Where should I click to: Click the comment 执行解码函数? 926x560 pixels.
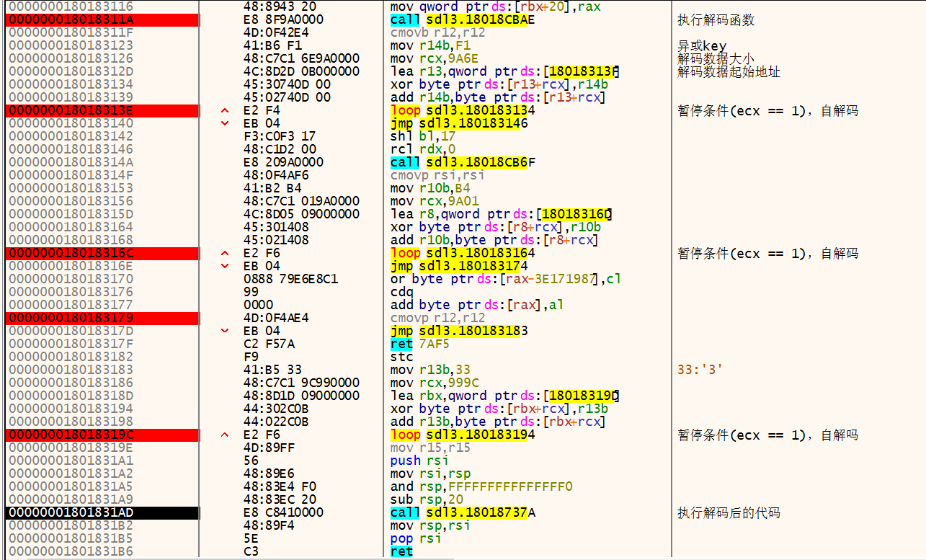pyautogui.click(x=716, y=20)
